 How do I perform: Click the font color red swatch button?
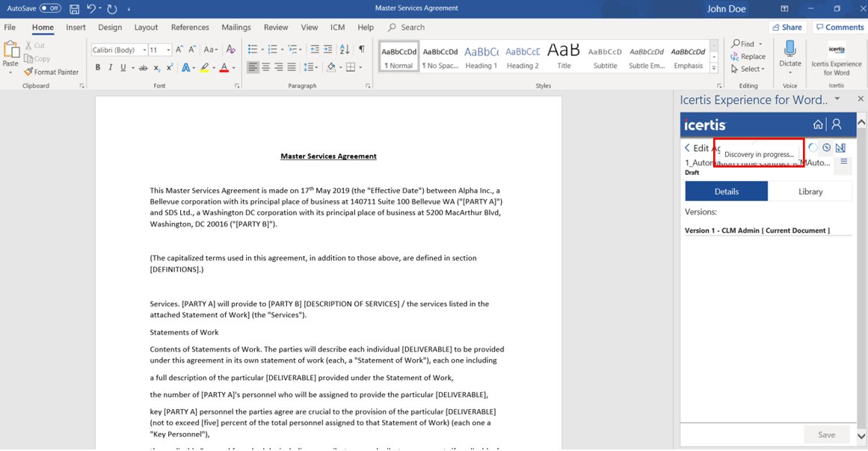[224, 68]
